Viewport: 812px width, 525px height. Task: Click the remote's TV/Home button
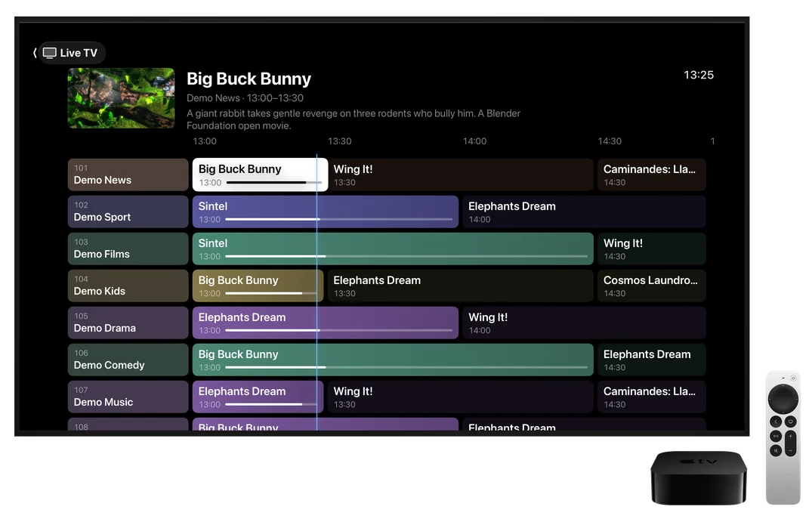(x=791, y=422)
